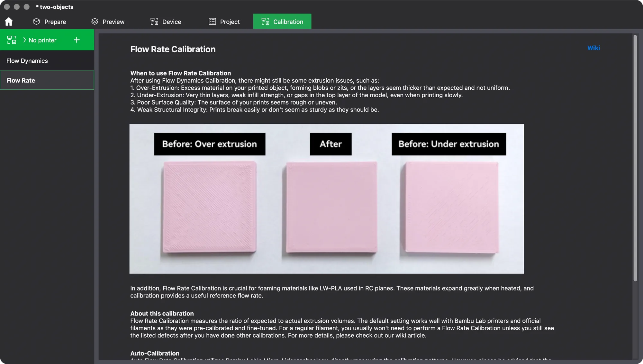The height and width of the screenshot is (364, 643).
Task: Click the Preview layers icon
Action: [x=95, y=22]
